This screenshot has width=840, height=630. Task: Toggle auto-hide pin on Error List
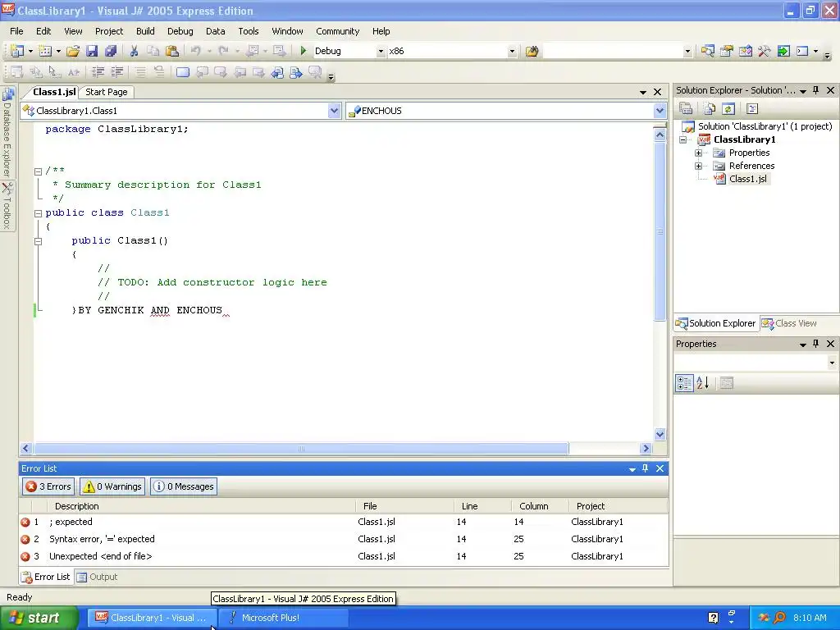646,468
